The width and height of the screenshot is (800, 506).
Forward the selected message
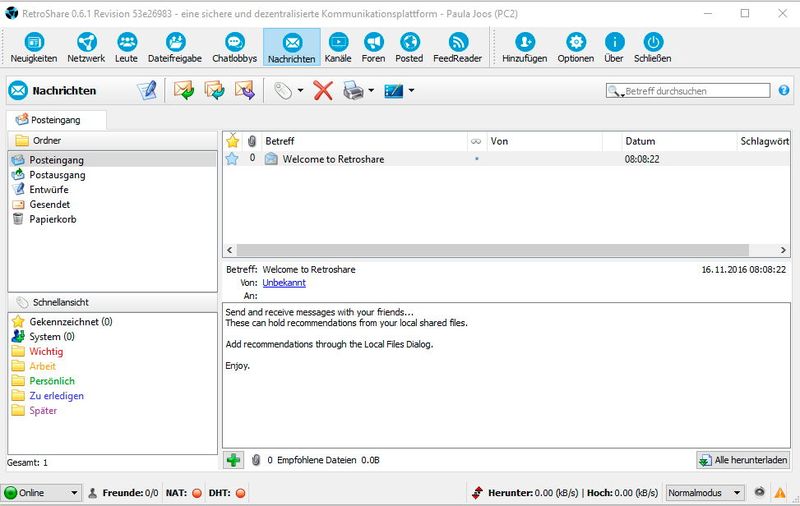click(x=245, y=91)
